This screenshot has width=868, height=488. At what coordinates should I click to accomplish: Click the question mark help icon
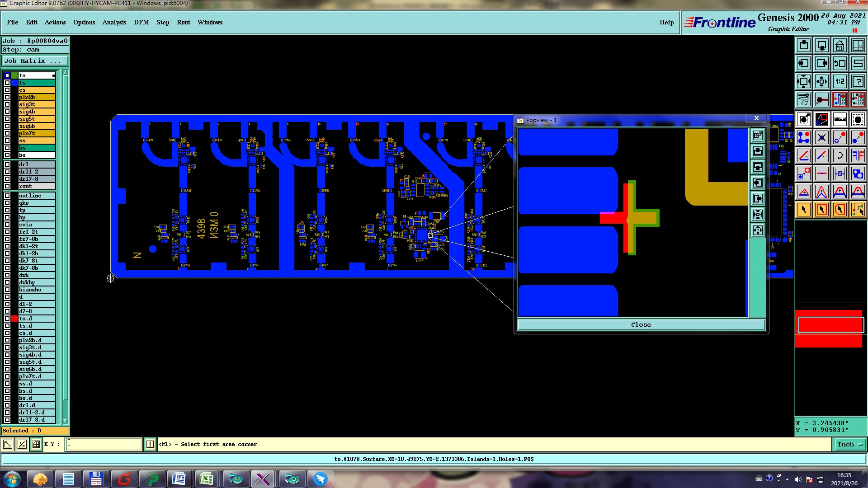click(858, 81)
